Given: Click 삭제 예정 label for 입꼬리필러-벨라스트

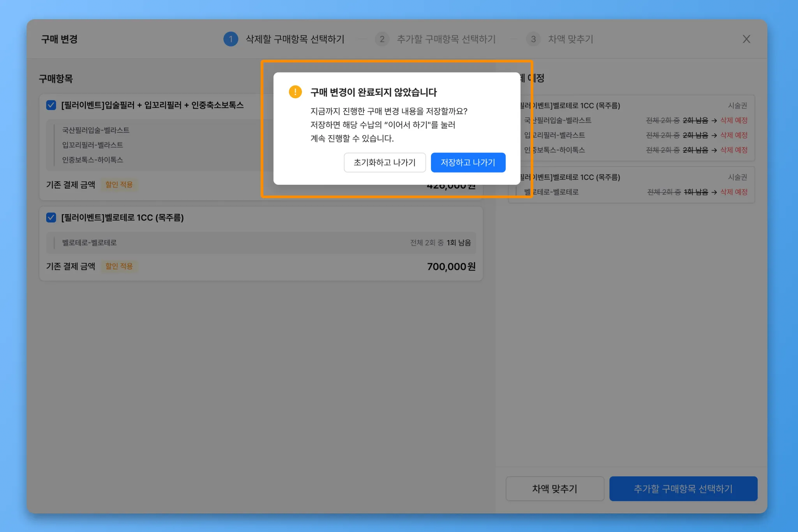Looking at the screenshot, I should coord(734,135).
